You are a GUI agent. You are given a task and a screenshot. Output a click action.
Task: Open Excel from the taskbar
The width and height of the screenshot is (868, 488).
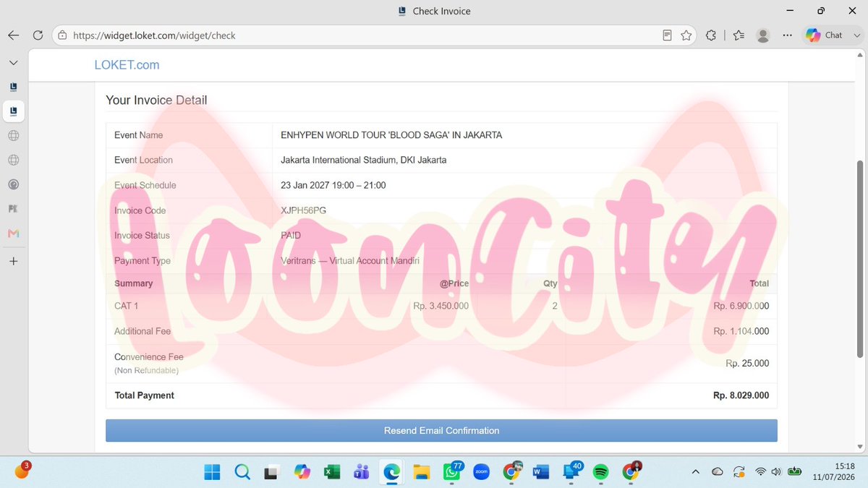pyautogui.click(x=331, y=472)
